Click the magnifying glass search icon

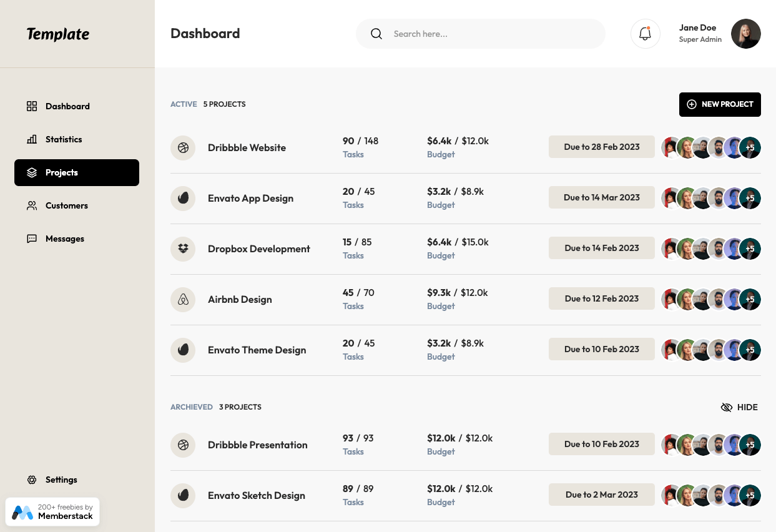[376, 34]
